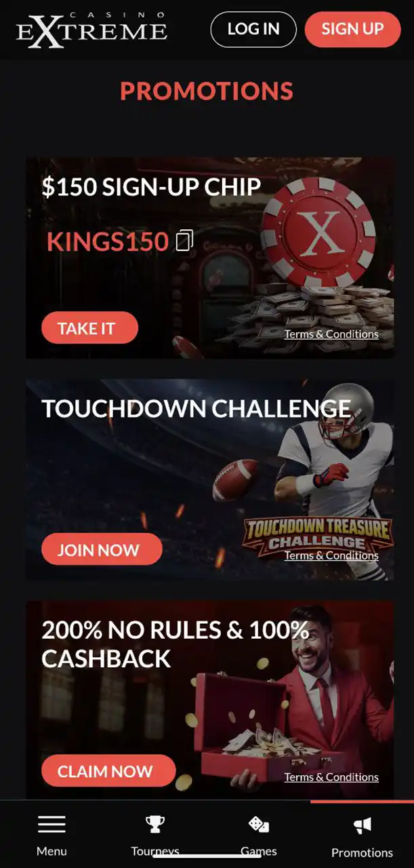Open Terms & Conditions for Touchdown Challenge
Image resolution: width=414 pixels, height=868 pixels.
click(331, 555)
